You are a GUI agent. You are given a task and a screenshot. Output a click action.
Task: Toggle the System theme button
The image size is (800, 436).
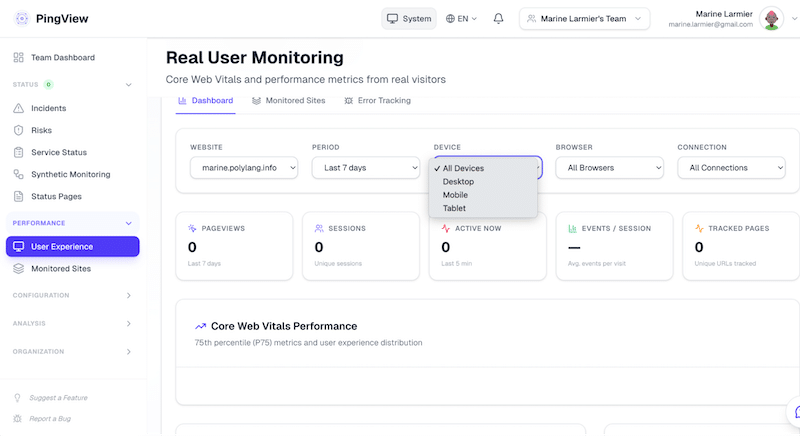(x=409, y=19)
